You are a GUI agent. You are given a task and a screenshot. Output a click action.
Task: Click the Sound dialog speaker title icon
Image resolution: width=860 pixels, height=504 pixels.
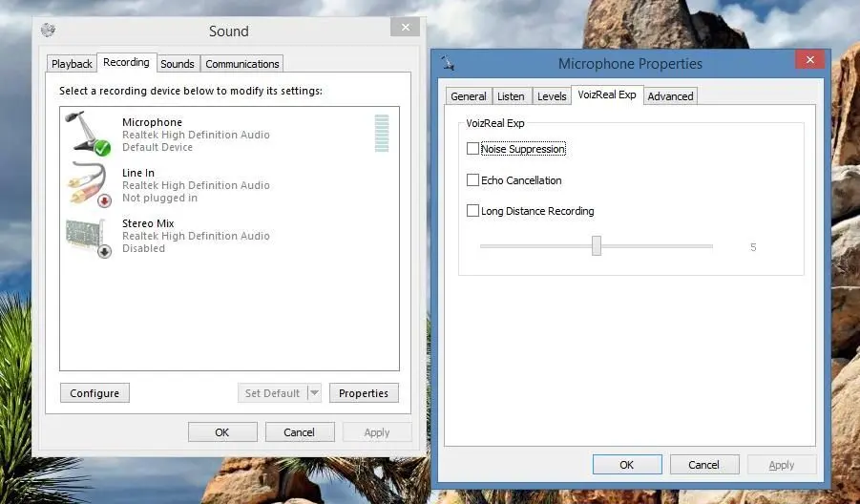[x=48, y=31]
